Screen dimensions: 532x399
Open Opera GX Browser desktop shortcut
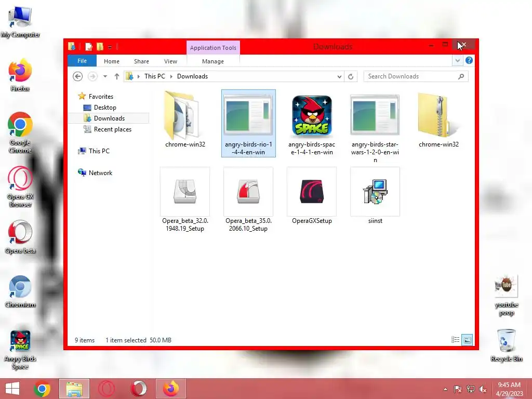point(20,187)
